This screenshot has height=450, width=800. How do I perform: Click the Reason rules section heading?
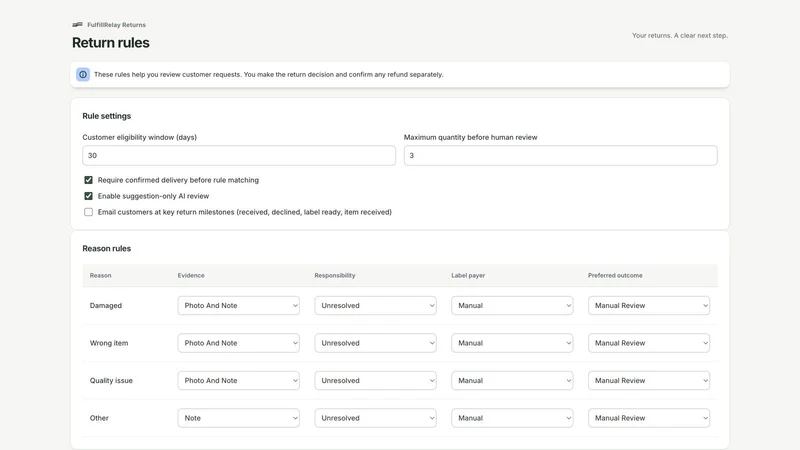pyautogui.click(x=107, y=248)
